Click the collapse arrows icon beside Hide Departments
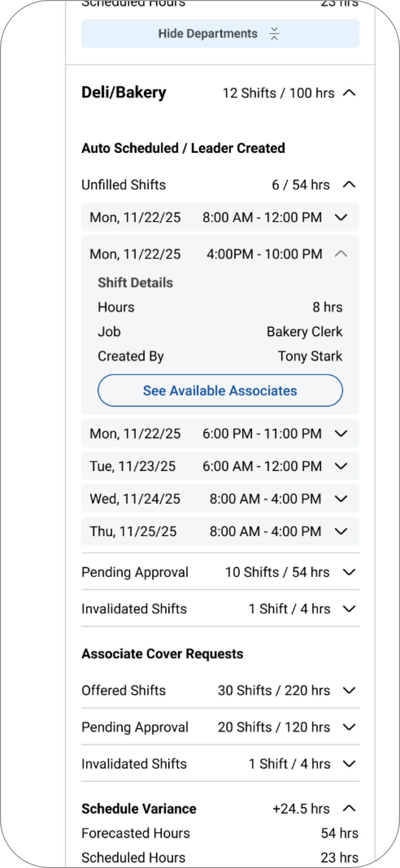The image size is (400, 868). point(274,34)
